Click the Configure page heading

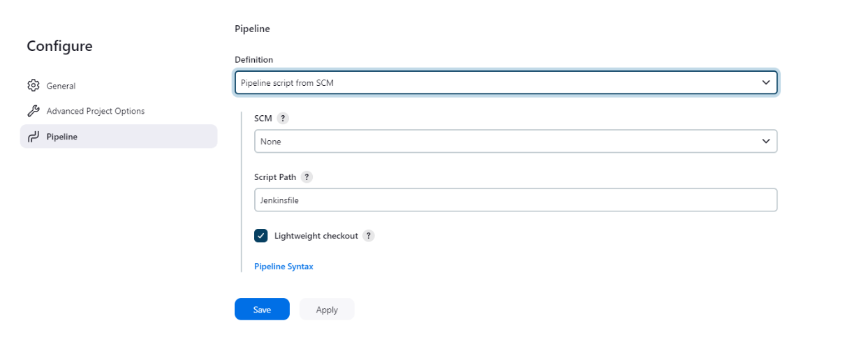tap(59, 46)
